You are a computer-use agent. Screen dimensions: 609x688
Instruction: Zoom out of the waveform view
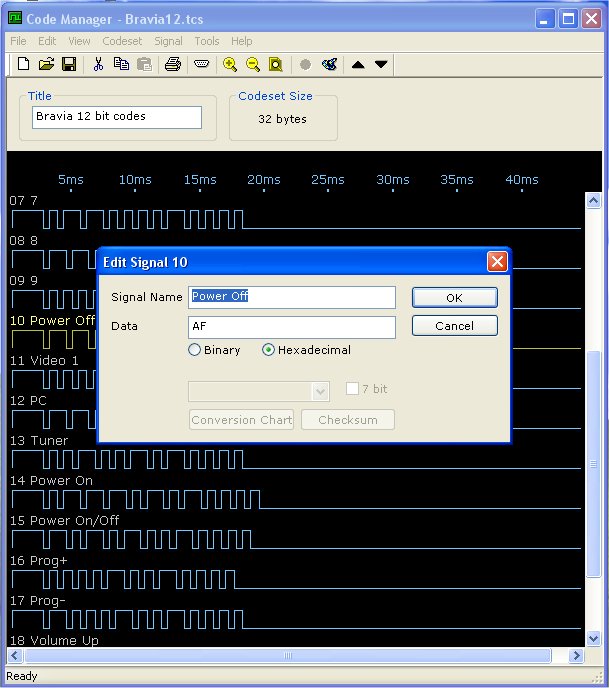(253, 64)
